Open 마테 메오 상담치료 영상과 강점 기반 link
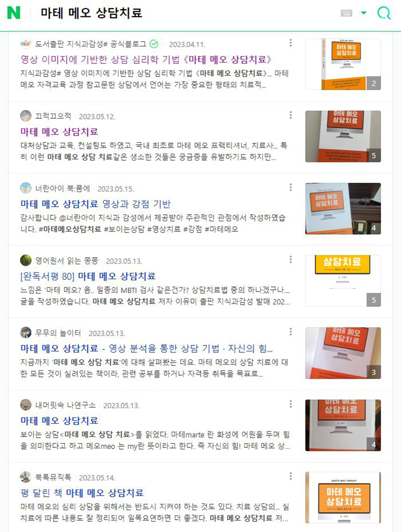This screenshot has height=532, width=401. [x=95, y=204]
